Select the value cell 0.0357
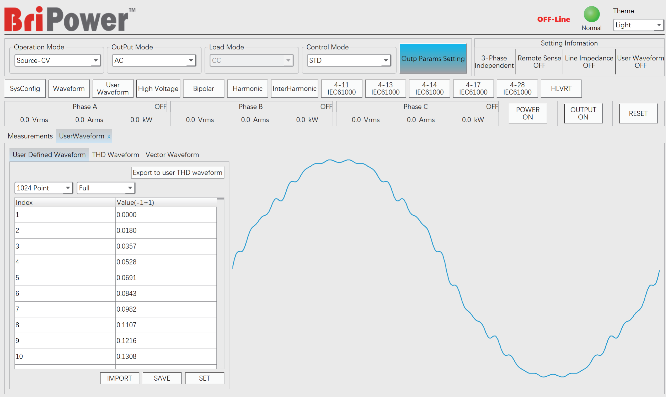The image size is (666, 397). 166,246
